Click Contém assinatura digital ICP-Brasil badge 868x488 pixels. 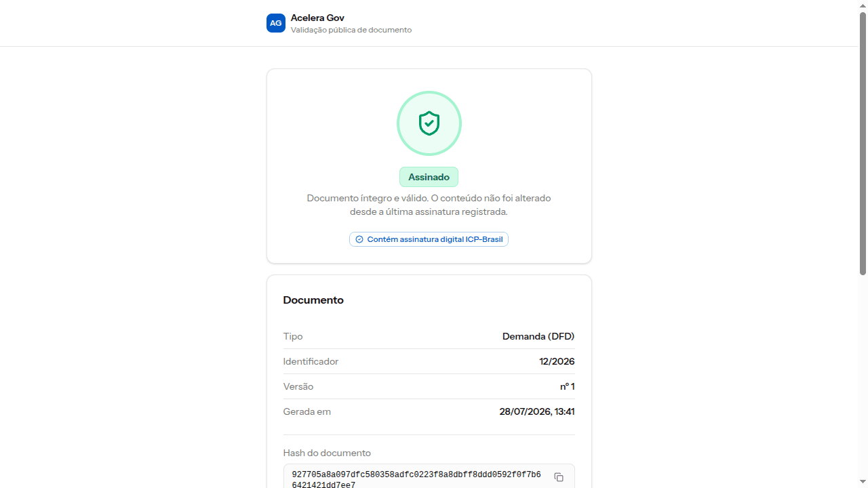click(x=429, y=239)
